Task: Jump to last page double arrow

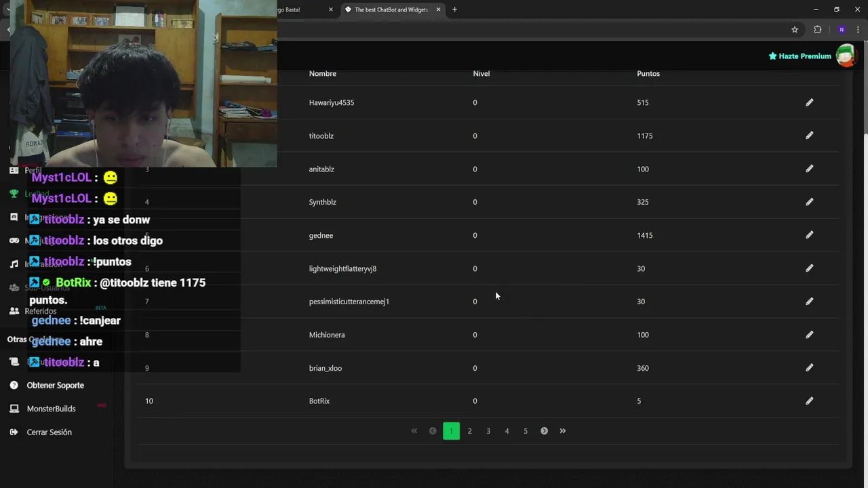Action: click(562, 431)
